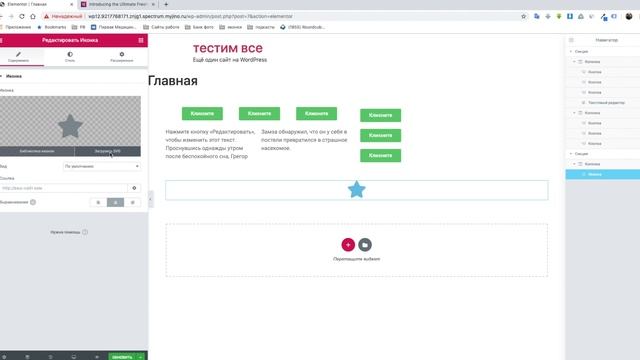Go to browser home page
Viewport: 640px width, 360px height.
(33, 16)
